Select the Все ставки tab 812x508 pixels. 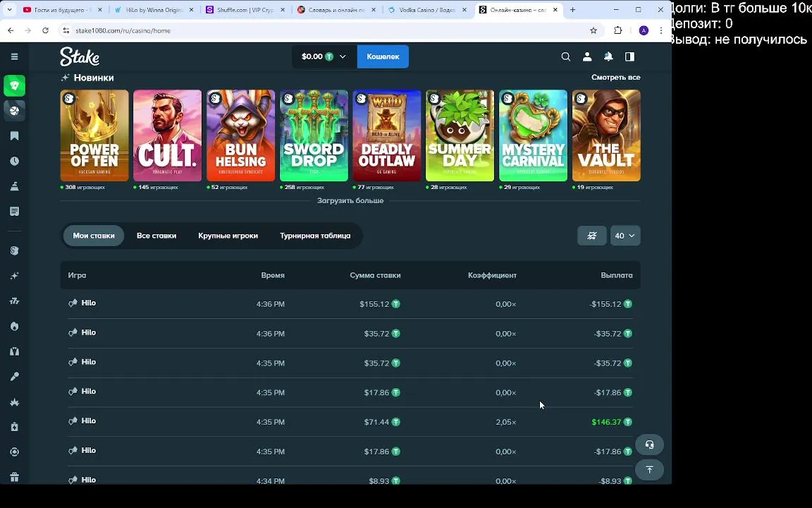tap(156, 236)
